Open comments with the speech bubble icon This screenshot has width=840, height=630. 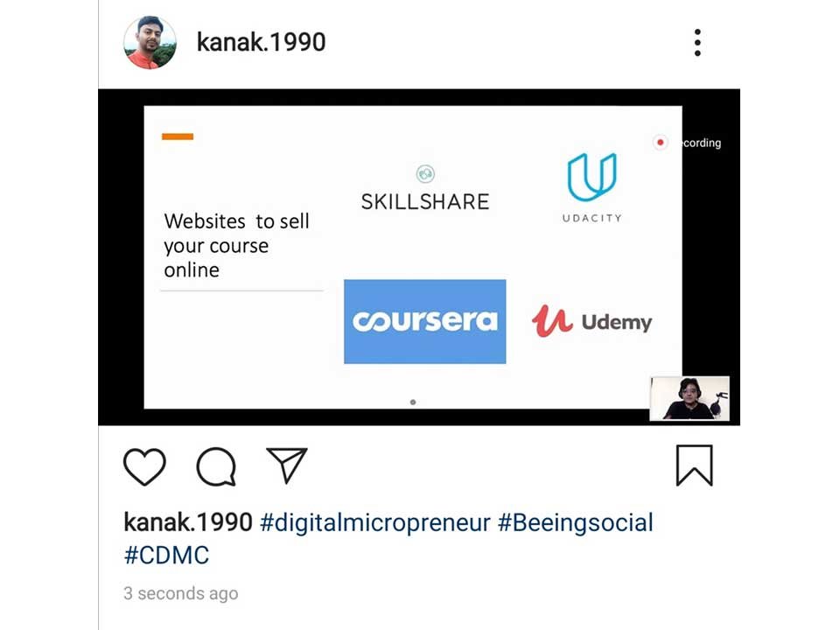pyautogui.click(x=216, y=466)
